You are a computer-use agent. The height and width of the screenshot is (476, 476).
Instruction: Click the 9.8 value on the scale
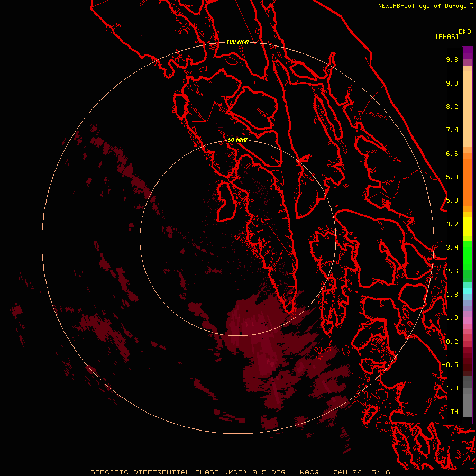pos(452,59)
